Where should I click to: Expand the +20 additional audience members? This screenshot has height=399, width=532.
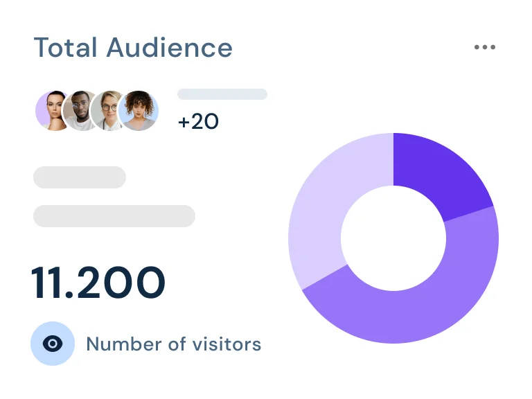coord(198,122)
